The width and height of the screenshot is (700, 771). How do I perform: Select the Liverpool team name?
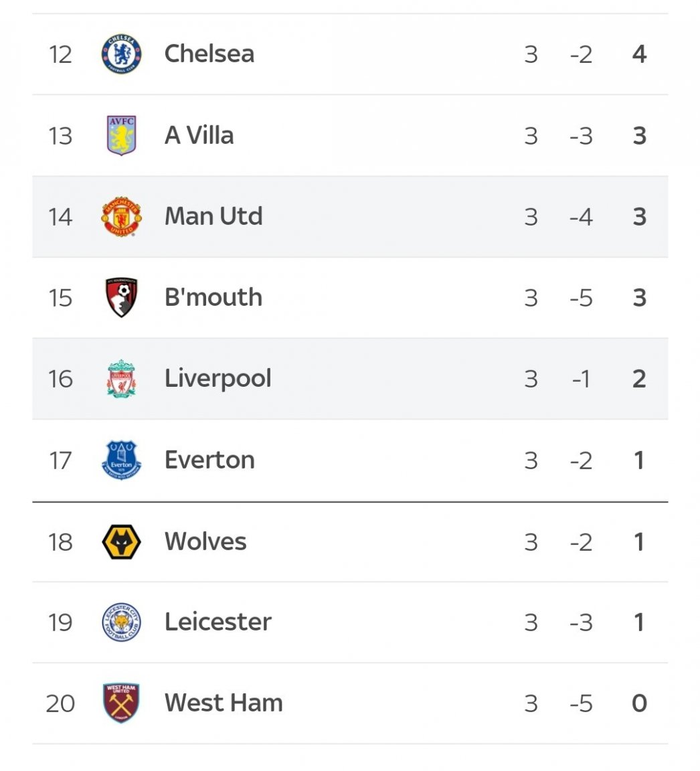tap(217, 379)
